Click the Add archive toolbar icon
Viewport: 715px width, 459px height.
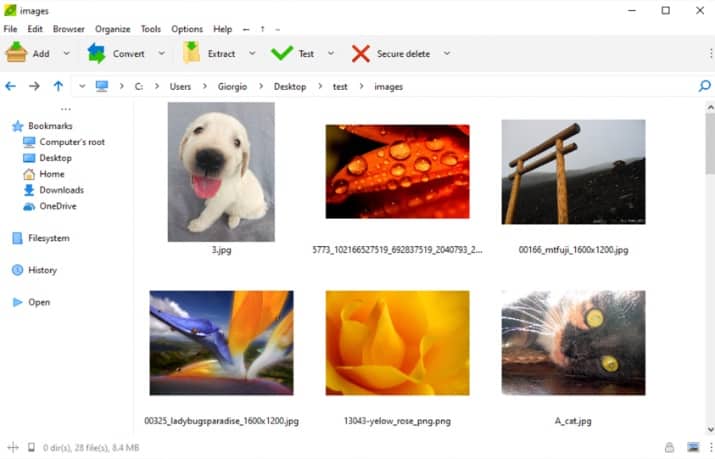pyautogui.click(x=16, y=53)
